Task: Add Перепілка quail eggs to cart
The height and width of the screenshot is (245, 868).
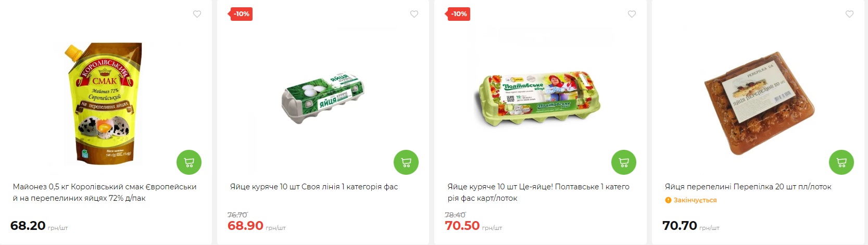Action: (841, 162)
